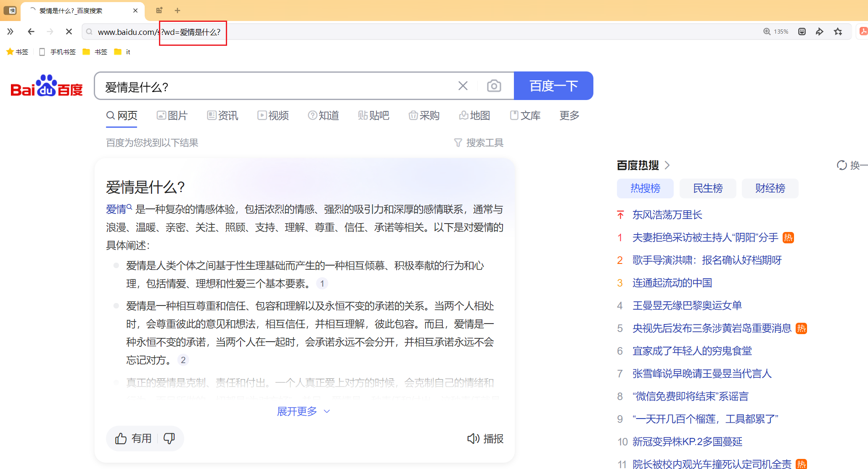Switch to 图片 search tab
868x469 pixels.
[172, 115]
